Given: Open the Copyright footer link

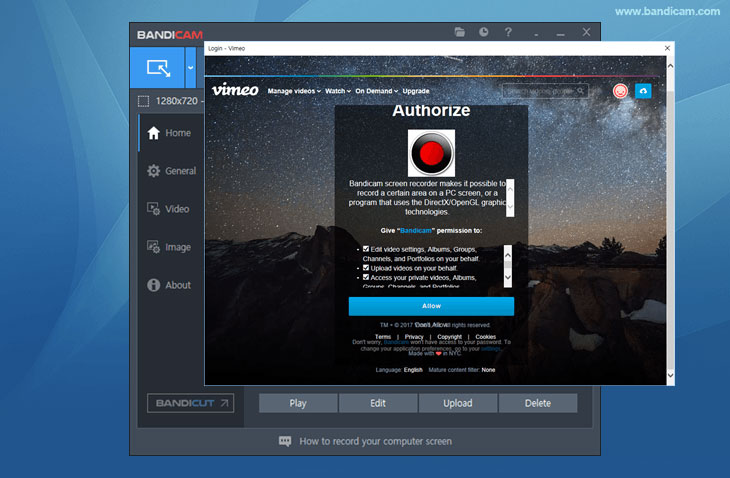Looking at the screenshot, I should point(449,337).
